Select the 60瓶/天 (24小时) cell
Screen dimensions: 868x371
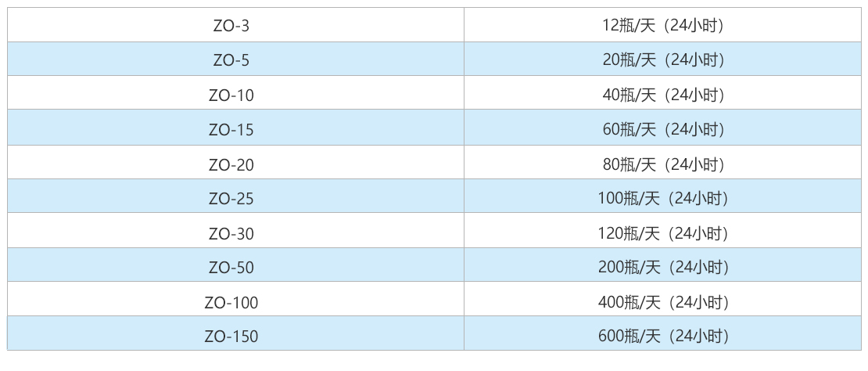pyautogui.click(x=662, y=129)
